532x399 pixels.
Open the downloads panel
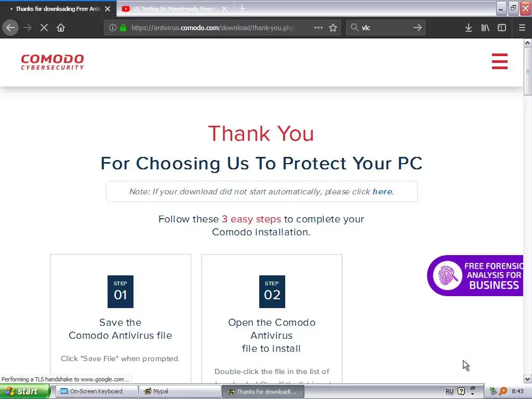coord(469,28)
